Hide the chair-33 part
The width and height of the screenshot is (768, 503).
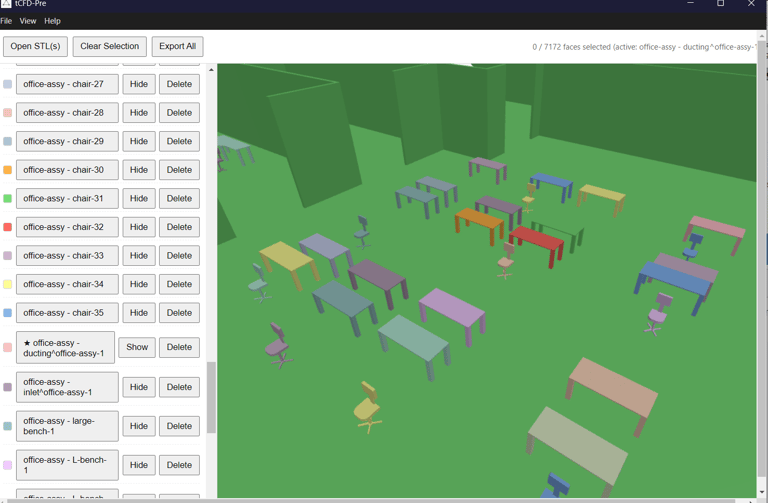click(x=139, y=256)
